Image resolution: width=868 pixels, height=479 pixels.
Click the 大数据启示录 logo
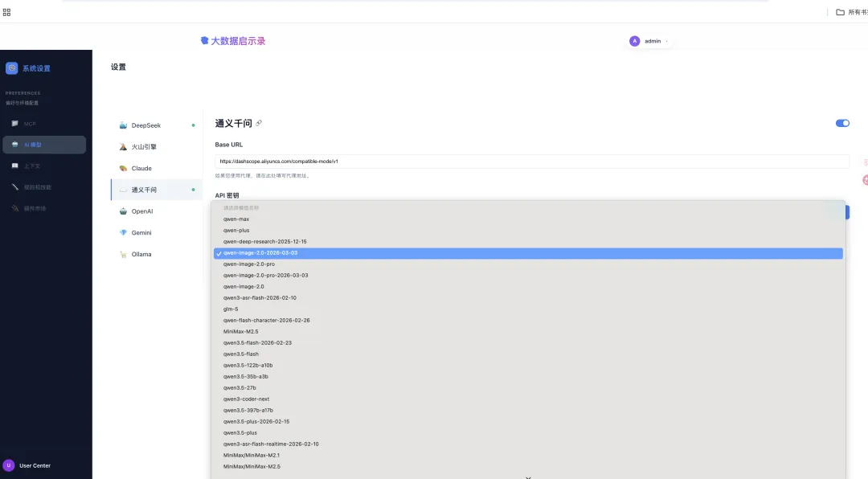(232, 41)
